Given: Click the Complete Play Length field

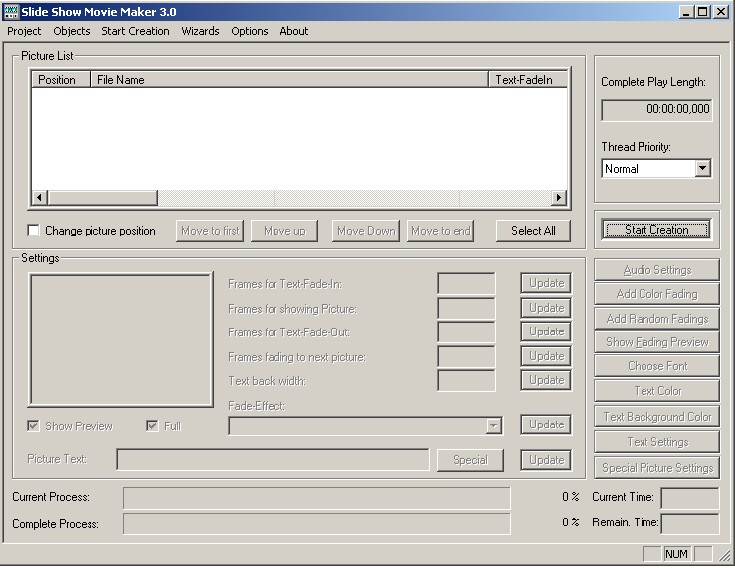Looking at the screenshot, I should coord(657,110).
